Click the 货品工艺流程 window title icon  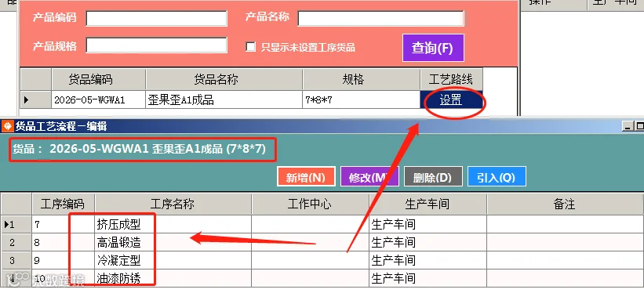[7, 126]
